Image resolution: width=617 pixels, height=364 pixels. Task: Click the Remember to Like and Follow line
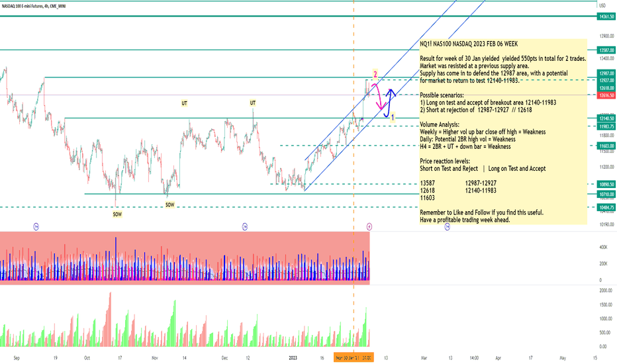point(482,212)
